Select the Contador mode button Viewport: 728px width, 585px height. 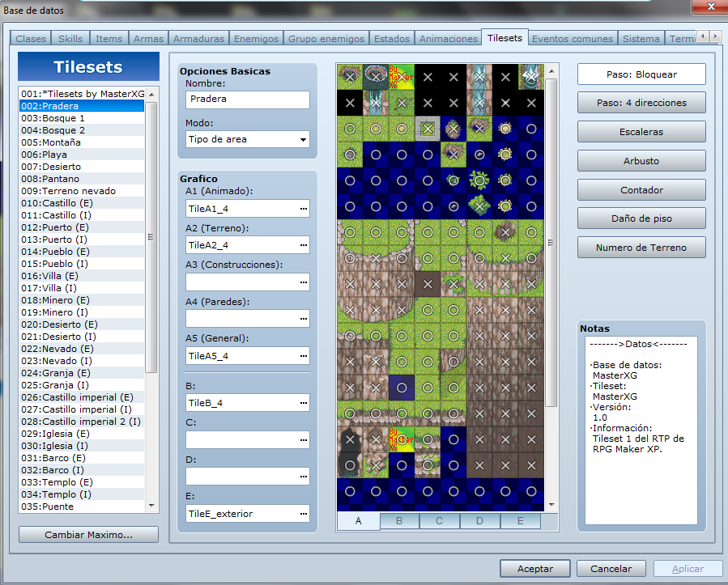click(641, 190)
